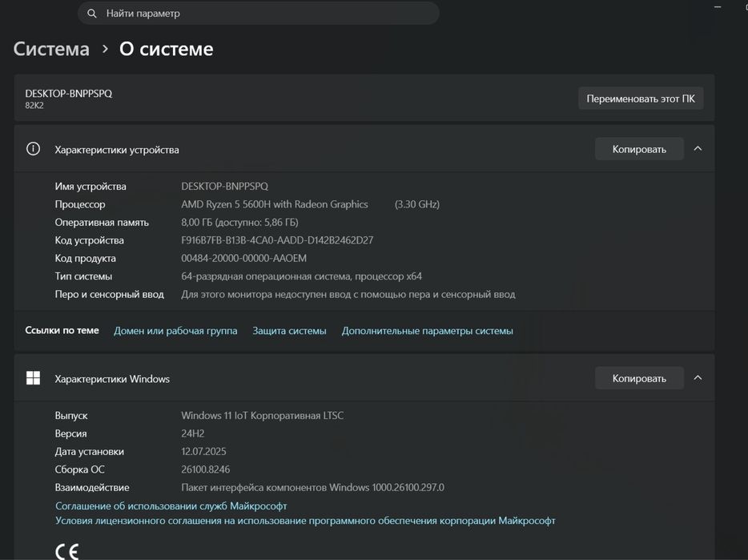Click the Windows logo icon beside Характеристики Windows
Image resolution: width=748 pixels, height=560 pixels.
[x=33, y=378]
